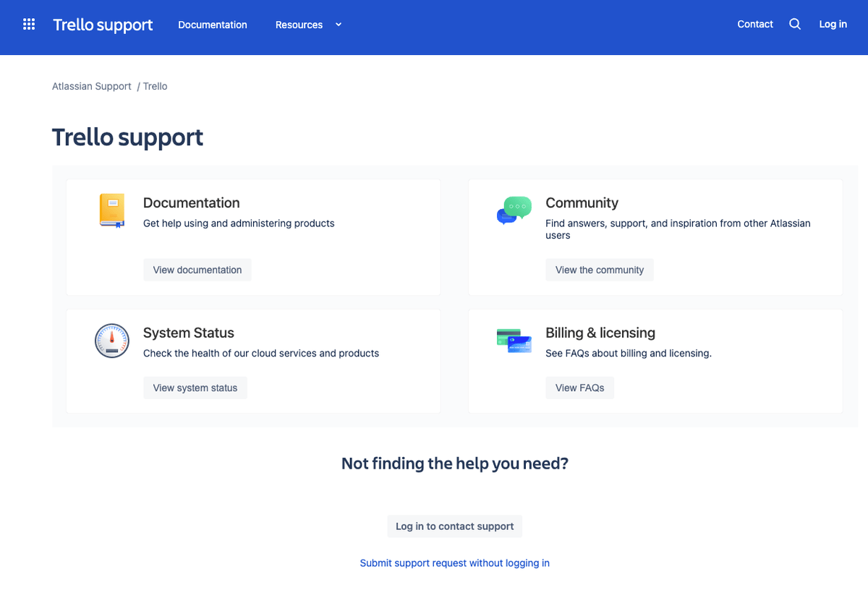Click the Trello support header logo text
Viewport: 868px width, 611px height.
(x=103, y=25)
